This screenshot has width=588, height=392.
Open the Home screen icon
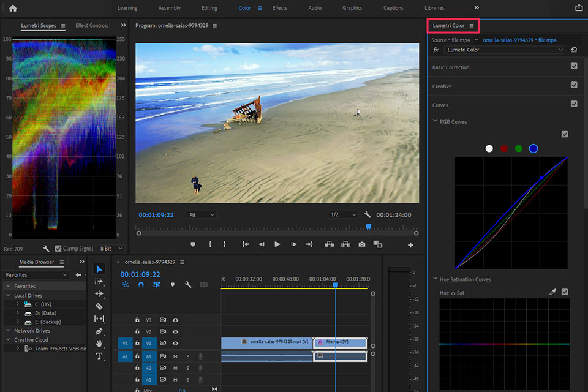(x=13, y=8)
